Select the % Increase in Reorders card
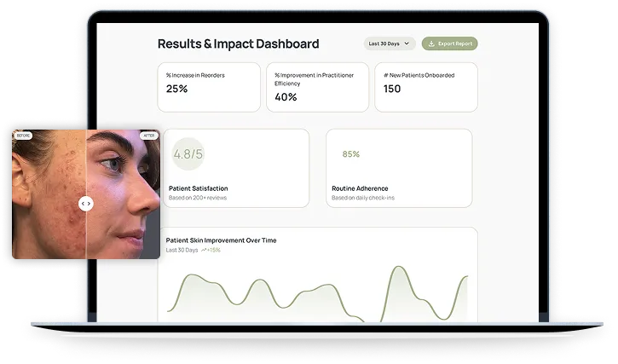The image size is (618, 364). 209,86
